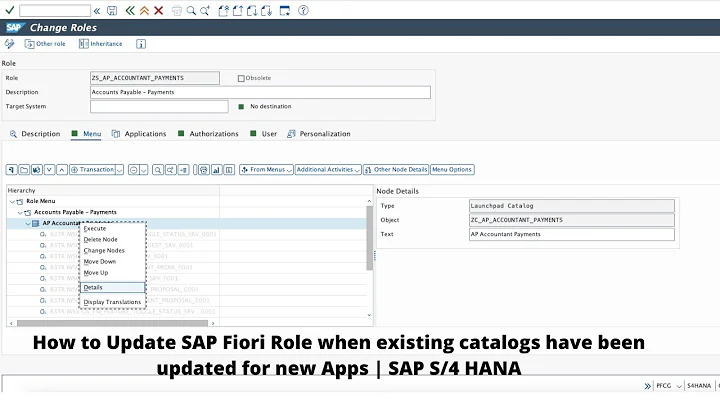720x404 pixels.
Task: Click the Transaction add button
Action: click(92, 170)
